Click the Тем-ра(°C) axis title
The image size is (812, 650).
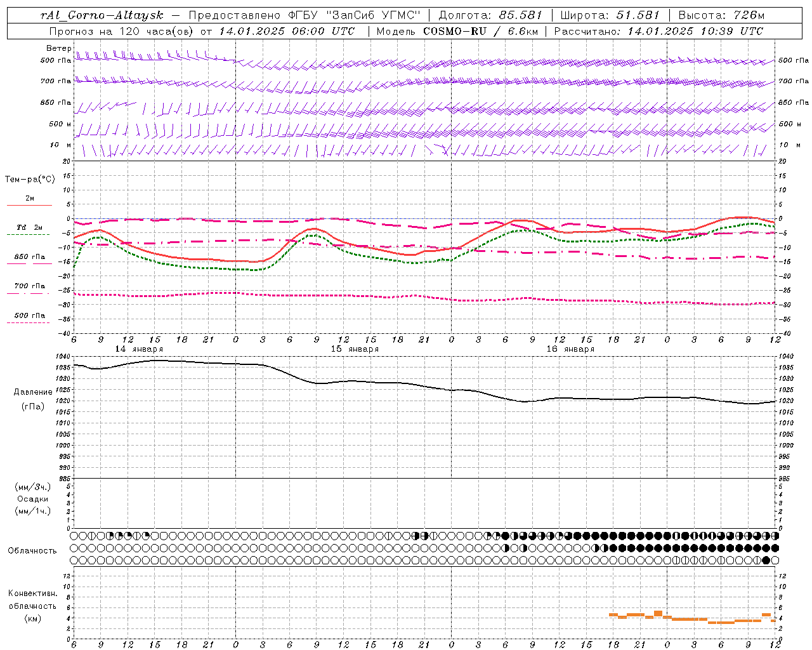(x=30, y=180)
